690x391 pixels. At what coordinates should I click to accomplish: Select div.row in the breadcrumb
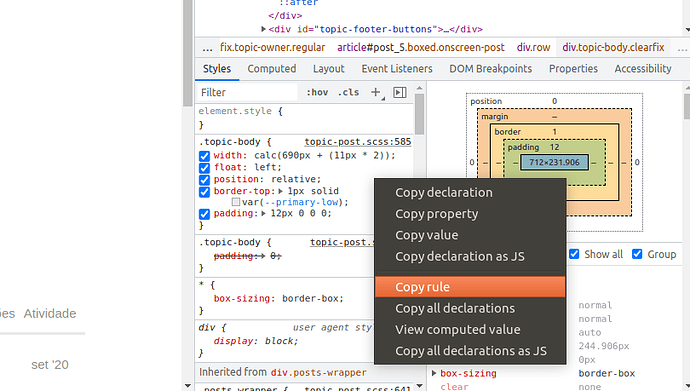tap(533, 48)
